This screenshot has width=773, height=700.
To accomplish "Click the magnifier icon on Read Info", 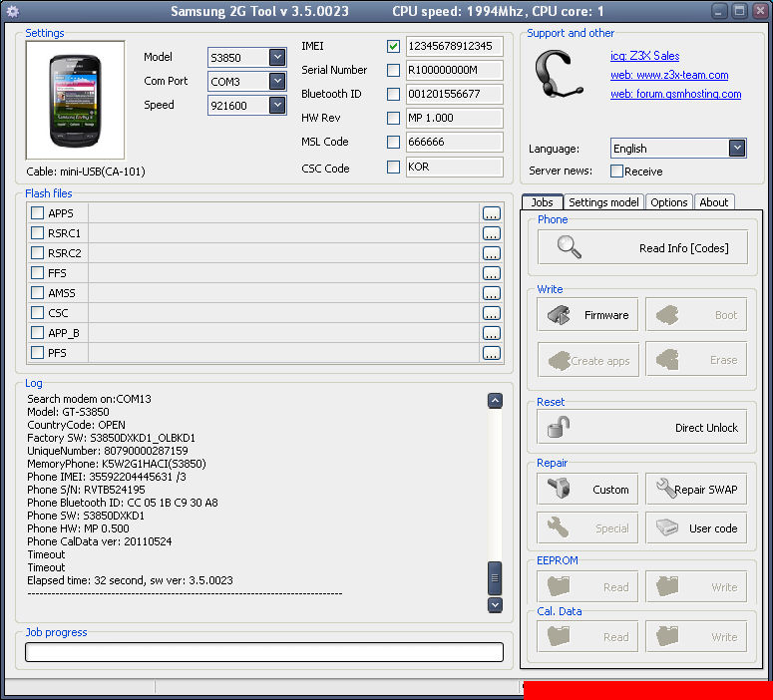I will click(x=569, y=247).
